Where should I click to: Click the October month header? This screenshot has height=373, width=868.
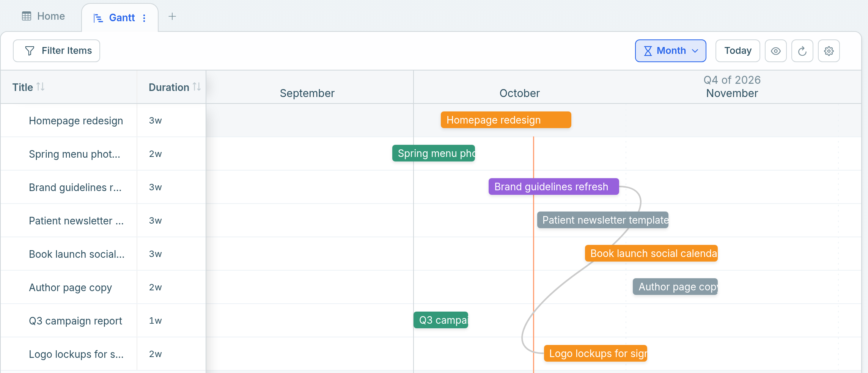pos(519,93)
